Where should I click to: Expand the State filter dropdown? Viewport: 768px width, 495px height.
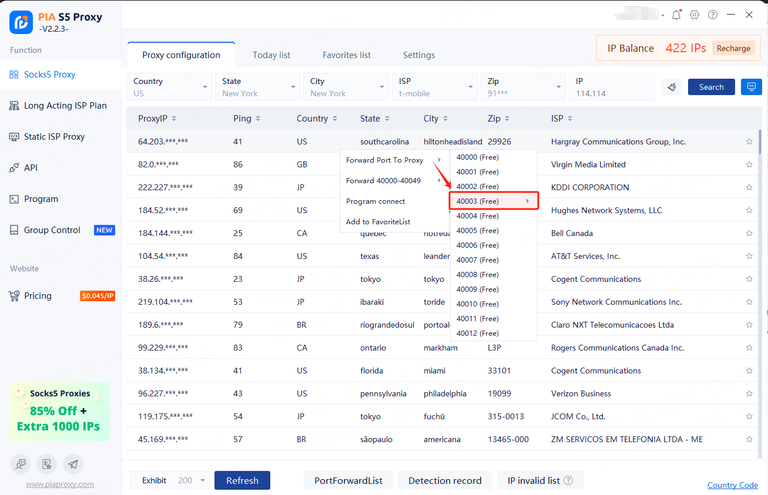258,87
